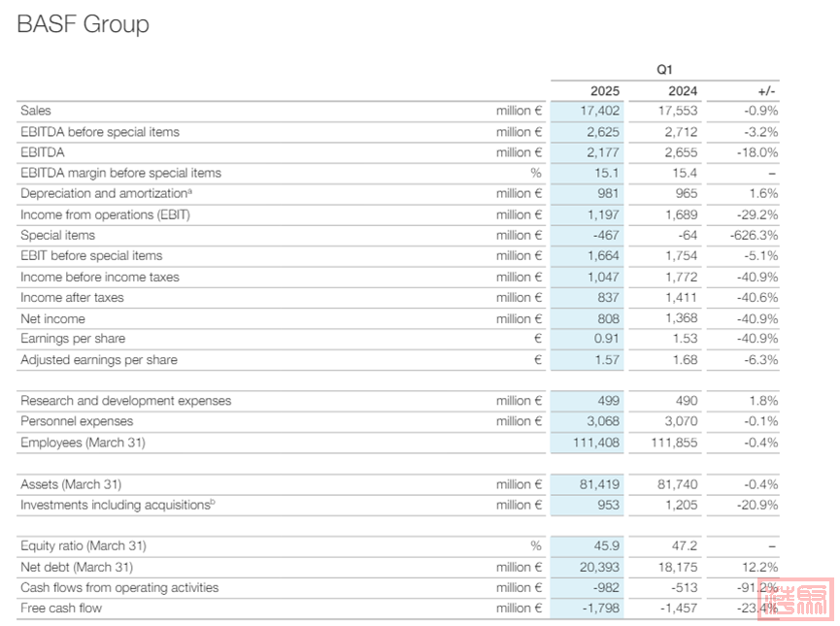Click the "Personnel expenses" row label
The width and height of the screenshot is (840, 626).
click(77, 421)
